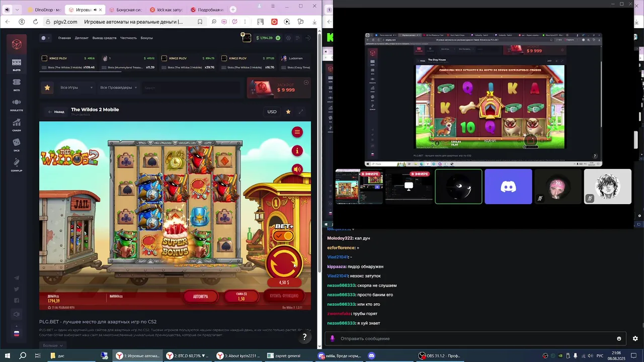Open the emoji picker in chat
This screenshot has width=644, height=362.
pyautogui.click(x=619, y=338)
